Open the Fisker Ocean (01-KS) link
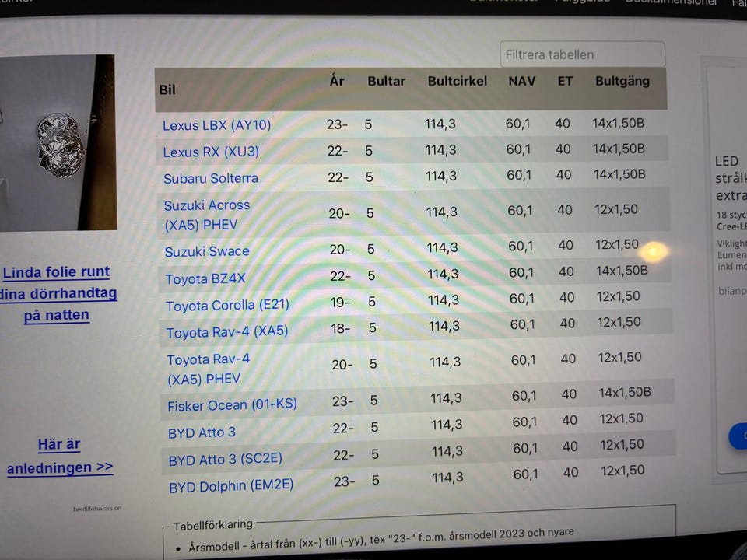This screenshot has width=747, height=560. click(x=232, y=406)
